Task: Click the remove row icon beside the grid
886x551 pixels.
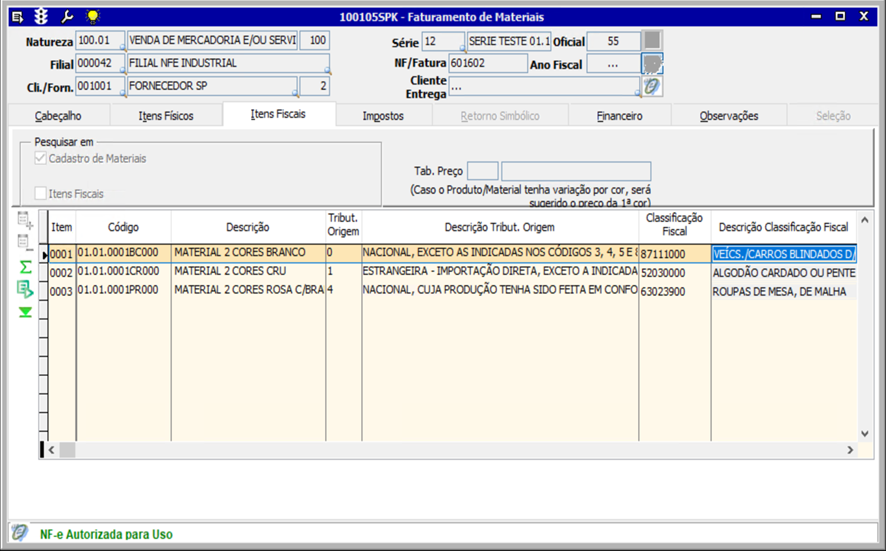Action: tap(25, 242)
